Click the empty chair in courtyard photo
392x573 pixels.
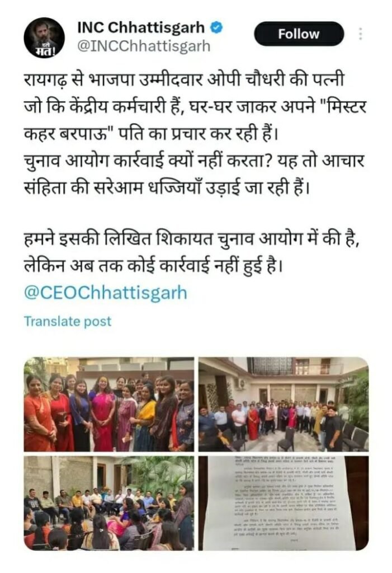(x=287, y=439)
